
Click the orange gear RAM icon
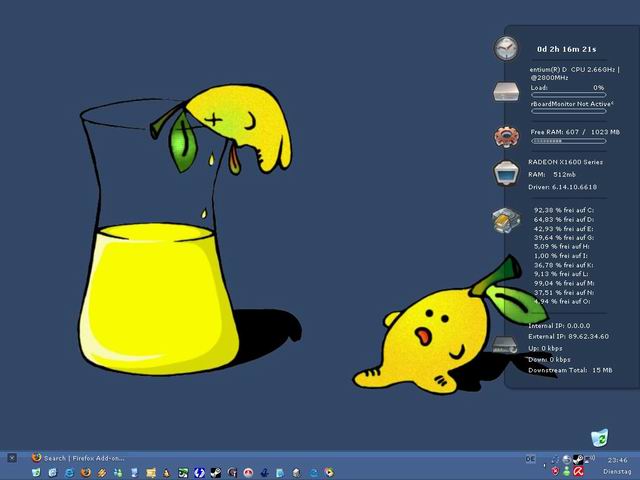tap(506, 136)
